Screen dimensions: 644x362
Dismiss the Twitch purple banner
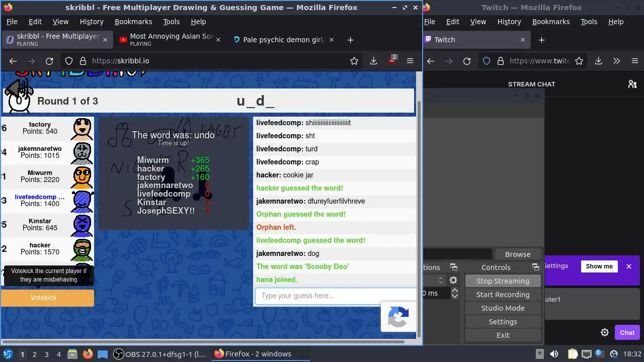pyautogui.click(x=629, y=266)
